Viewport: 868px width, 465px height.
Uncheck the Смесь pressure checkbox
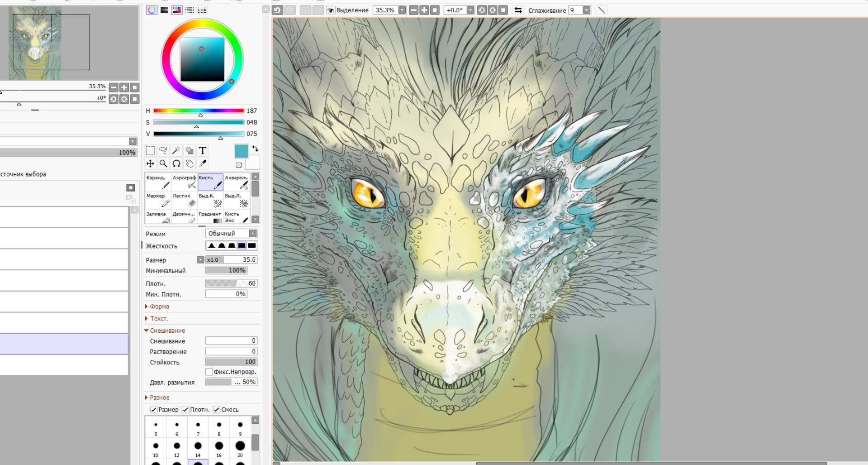(217, 409)
